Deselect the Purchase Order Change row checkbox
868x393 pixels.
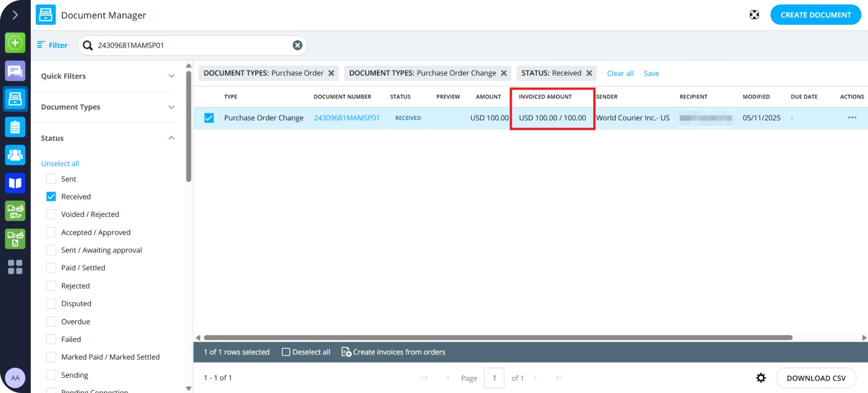[209, 118]
